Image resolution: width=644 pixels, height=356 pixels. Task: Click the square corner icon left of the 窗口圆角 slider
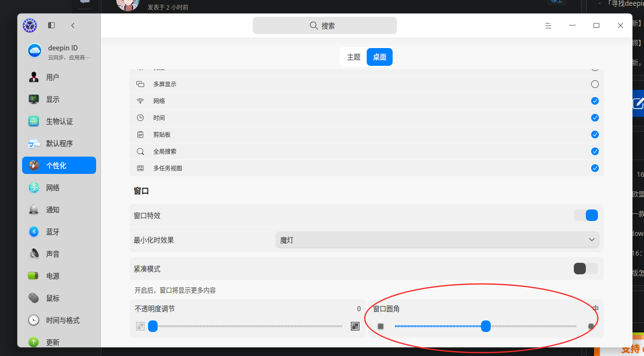381,326
